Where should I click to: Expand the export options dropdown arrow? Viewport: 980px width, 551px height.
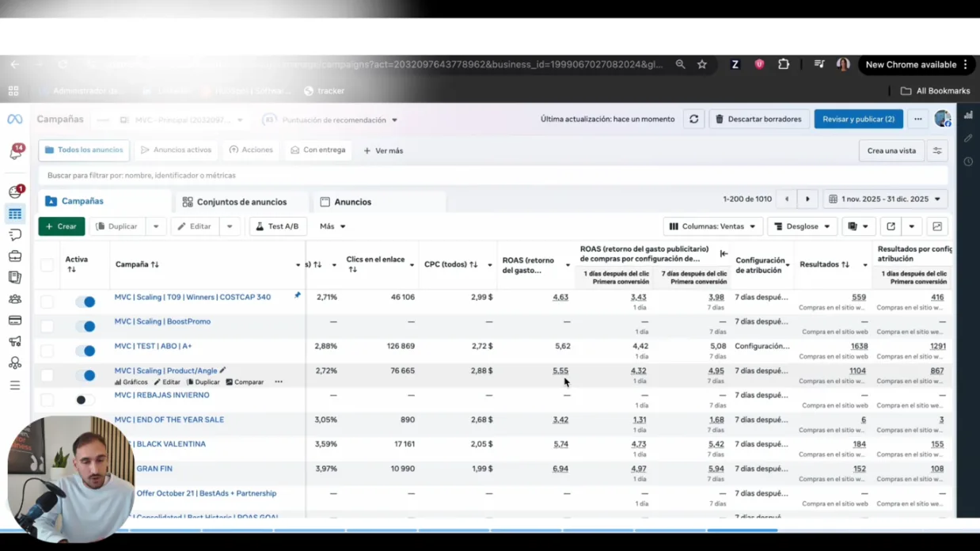point(912,226)
